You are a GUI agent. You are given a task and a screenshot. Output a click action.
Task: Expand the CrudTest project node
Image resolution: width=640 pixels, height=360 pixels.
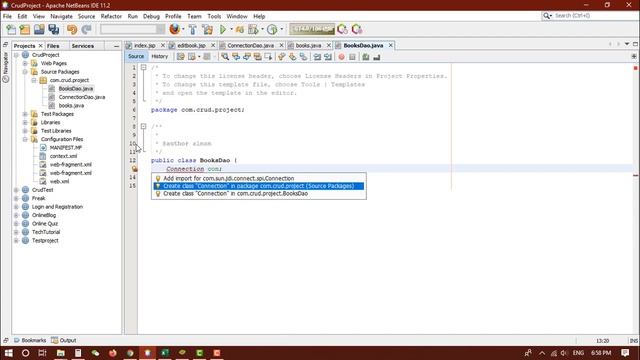click(16, 190)
